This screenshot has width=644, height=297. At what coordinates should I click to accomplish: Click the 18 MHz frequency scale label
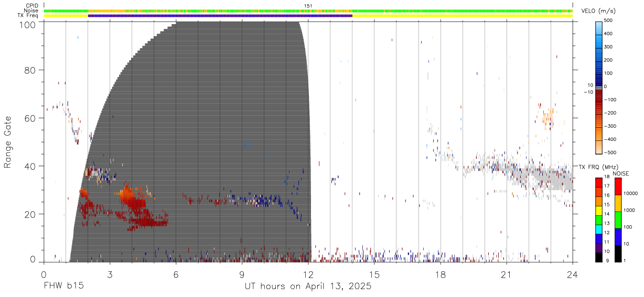click(x=608, y=178)
